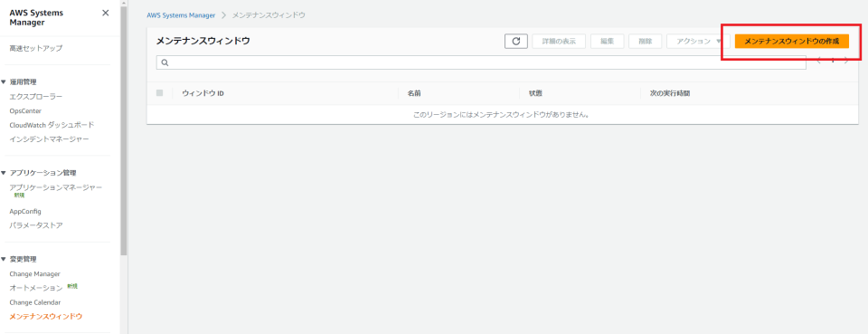Go to previous page arrow
Screen dimensions: 868x334
click(819, 61)
